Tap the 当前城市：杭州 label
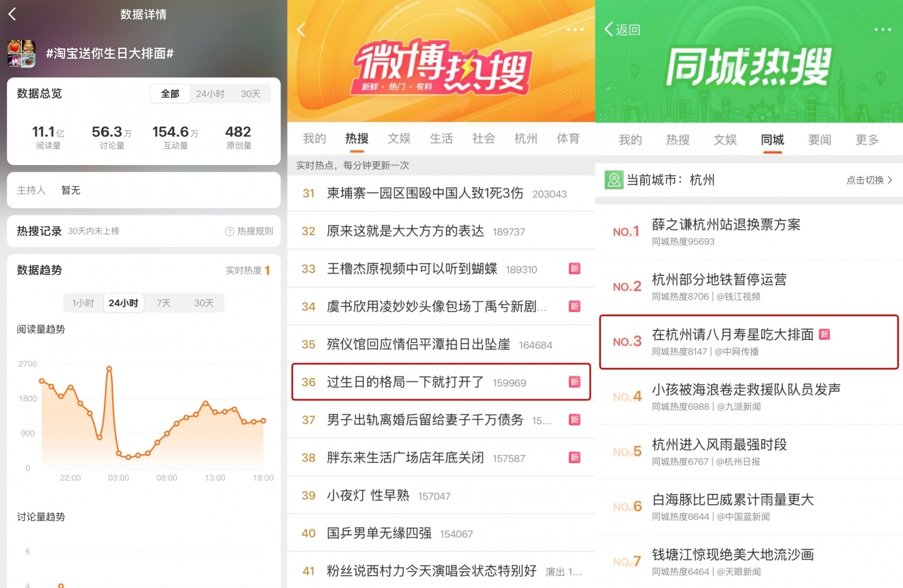 point(671,180)
